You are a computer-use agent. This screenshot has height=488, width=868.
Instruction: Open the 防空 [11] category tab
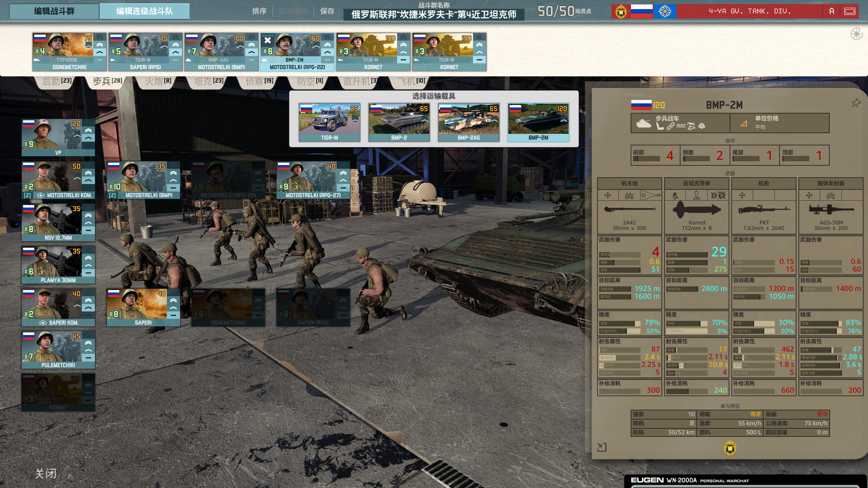tap(310, 81)
